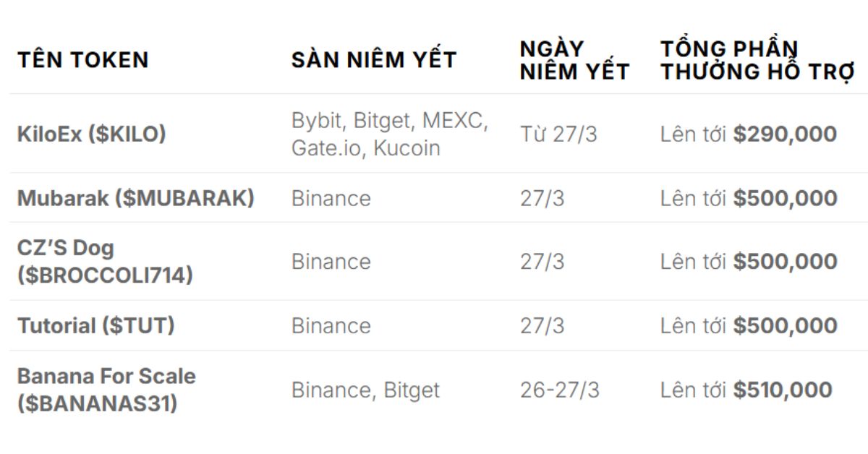Click the Mubarak ($MUBARAK) token name
Screen dimensions: 868x454
pos(136,198)
